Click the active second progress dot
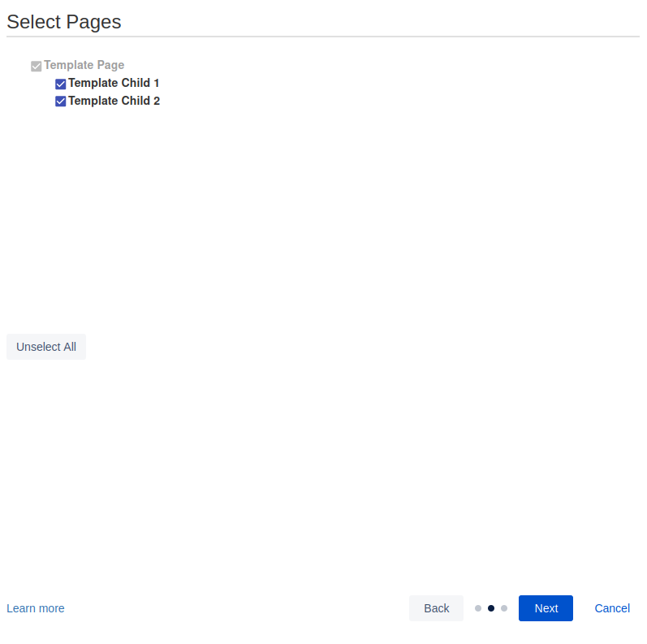Viewport: 647px width, 644px height. [491, 608]
